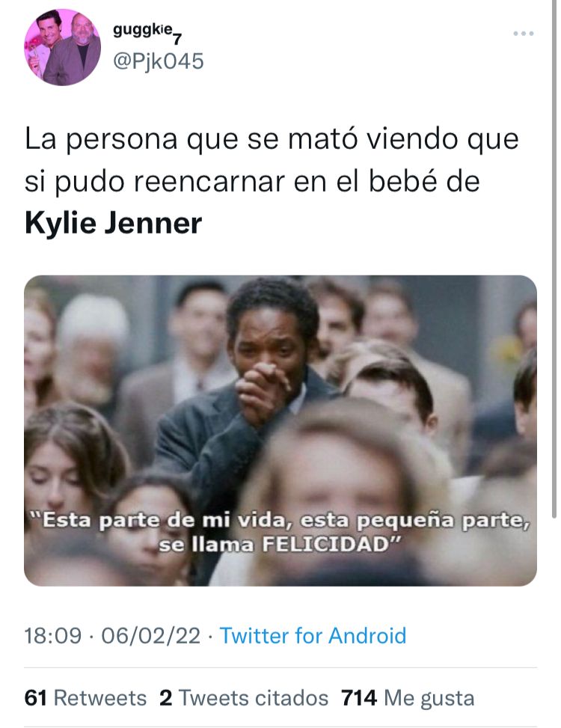
Task: Select the tweet text starting 'La persona'
Action: tap(272, 180)
